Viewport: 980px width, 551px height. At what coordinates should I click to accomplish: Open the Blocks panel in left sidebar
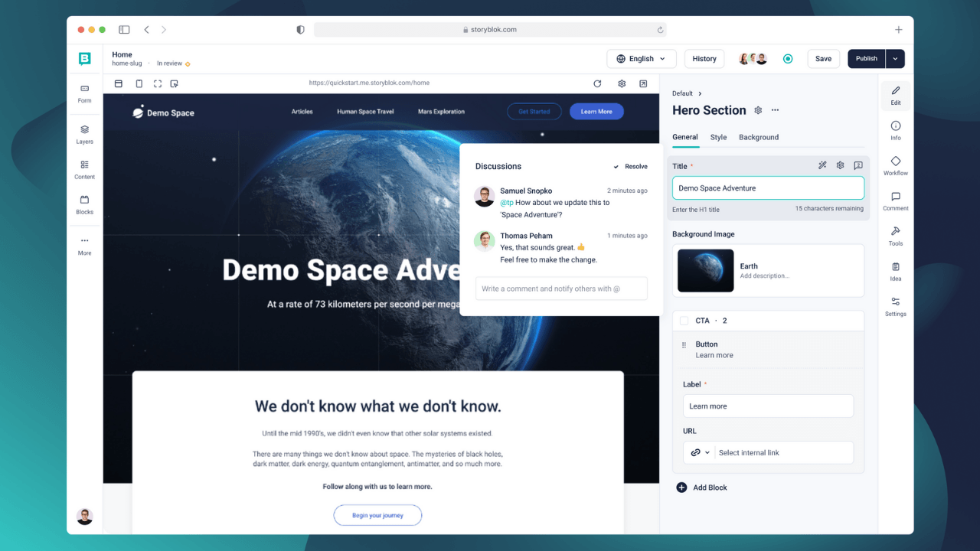coord(84,204)
